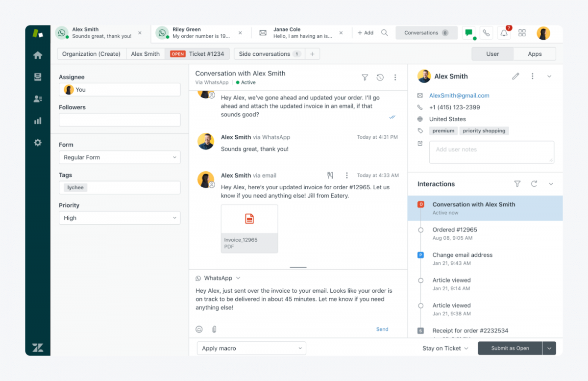Click the Followers input field
The image size is (588, 381).
[120, 120]
